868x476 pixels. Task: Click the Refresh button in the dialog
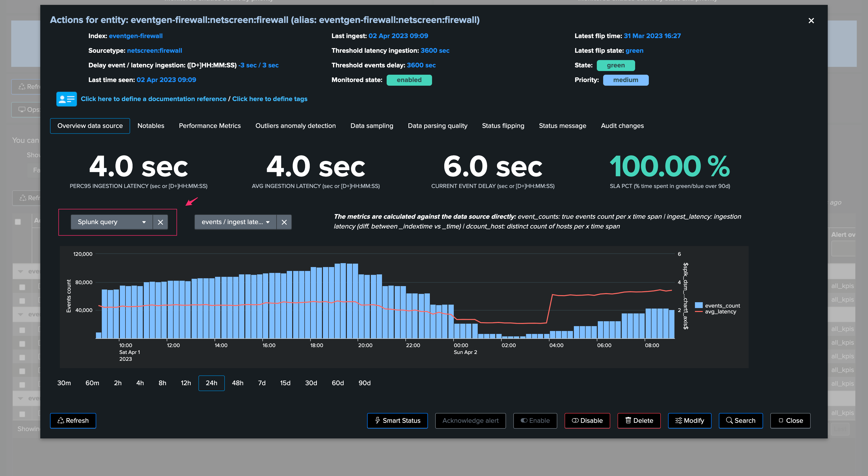click(x=73, y=420)
